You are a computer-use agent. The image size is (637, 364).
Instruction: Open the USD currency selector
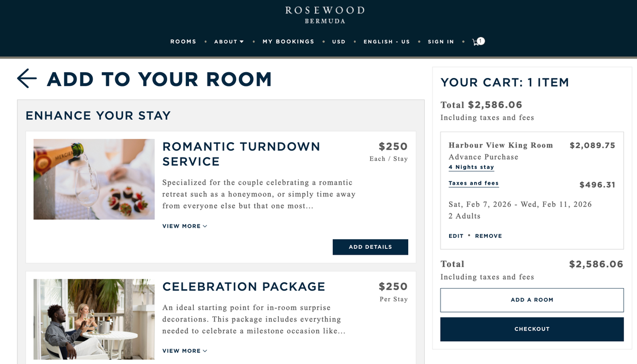pos(339,41)
